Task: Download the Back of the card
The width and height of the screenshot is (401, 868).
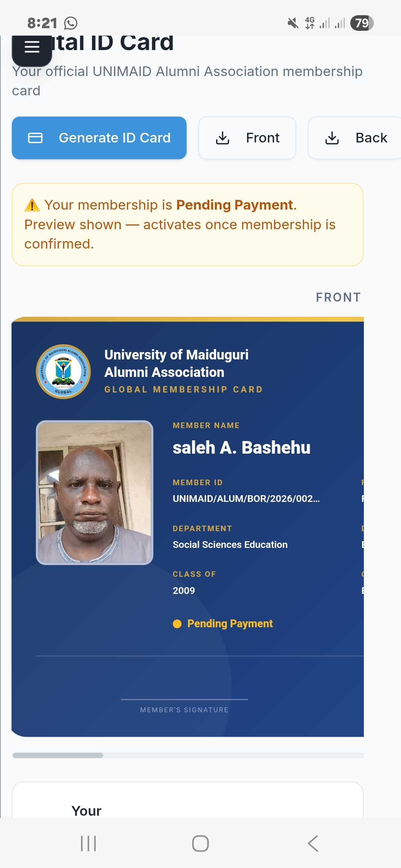Action: 355,138
